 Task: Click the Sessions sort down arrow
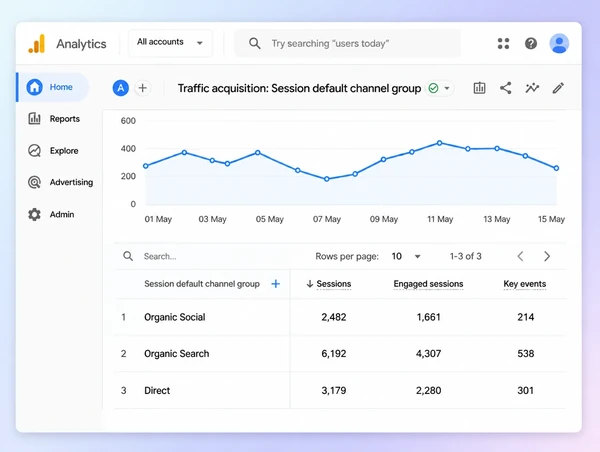pyautogui.click(x=310, y=284)
